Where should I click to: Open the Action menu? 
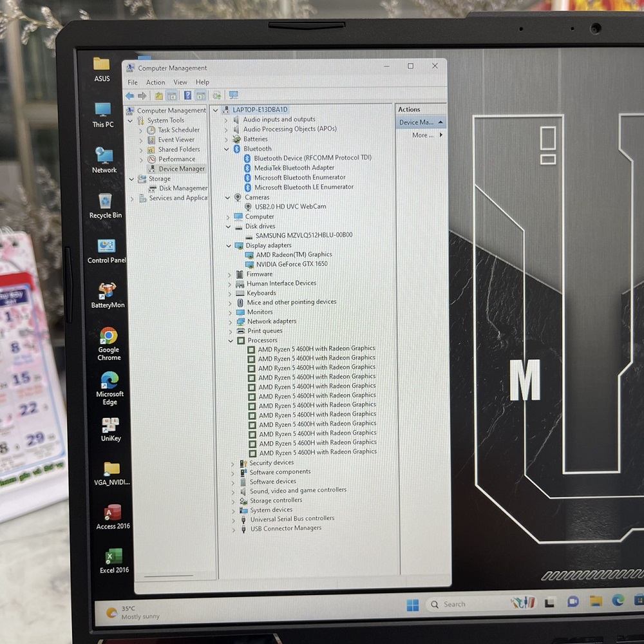155,82
